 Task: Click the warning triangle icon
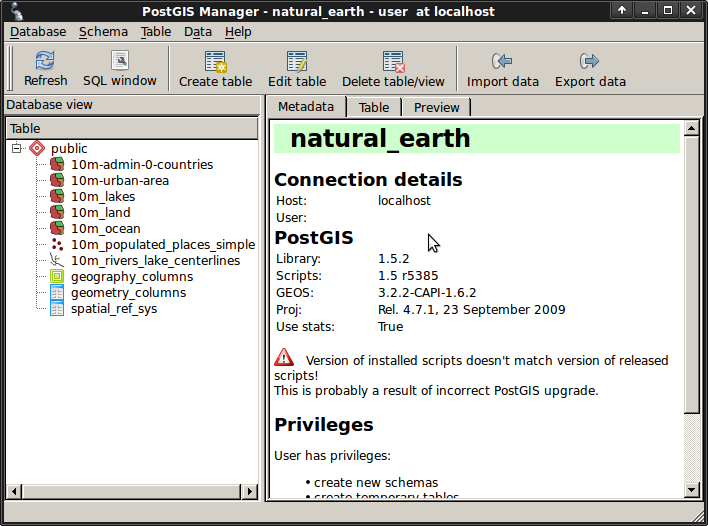coord(284,357)
